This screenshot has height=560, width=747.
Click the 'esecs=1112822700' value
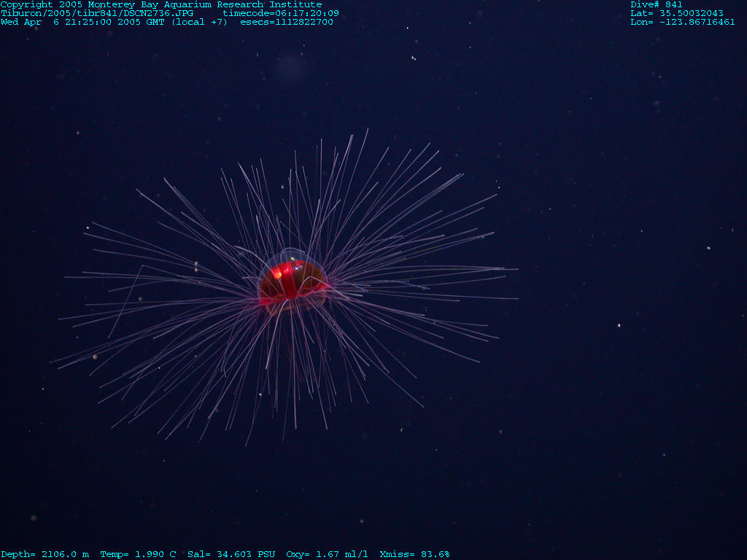tap(287, 22)
